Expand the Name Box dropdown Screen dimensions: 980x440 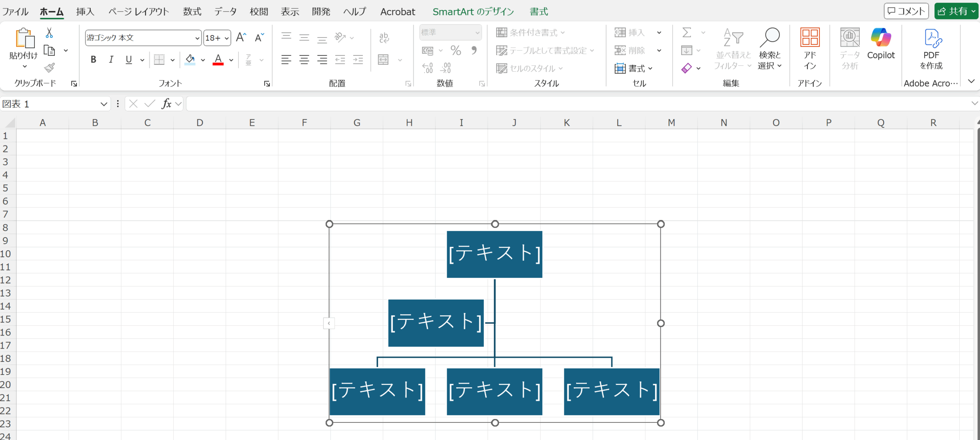click(x=104, y=104)
